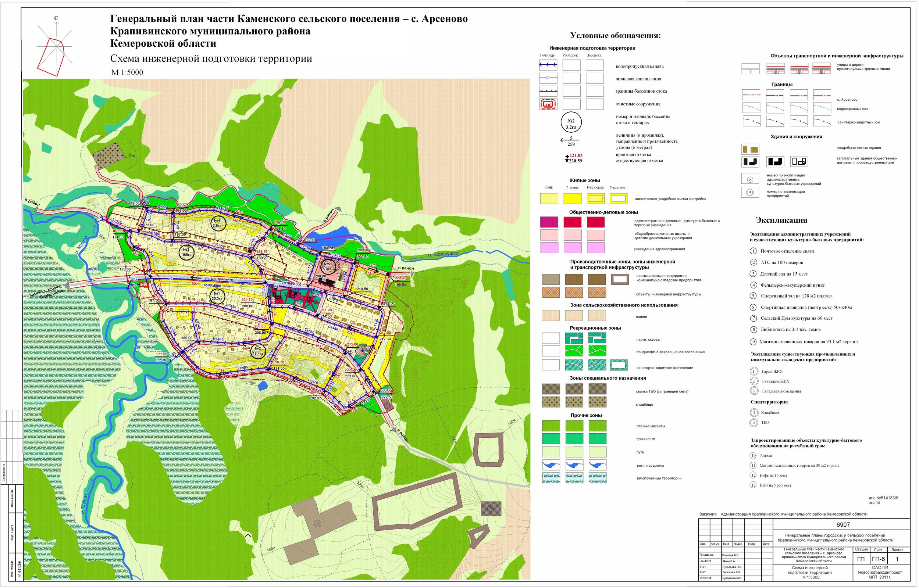
Task: Click the gray existing streets legend symbol
Action: click(750, 69)
